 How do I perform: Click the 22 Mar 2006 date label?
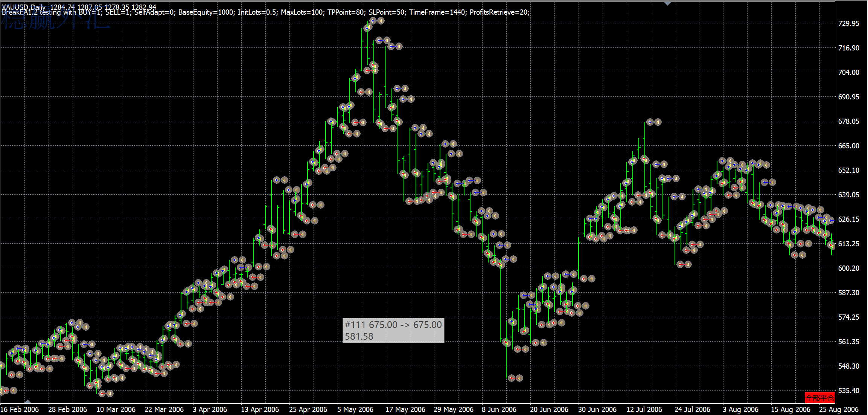[x=164, y=409]
